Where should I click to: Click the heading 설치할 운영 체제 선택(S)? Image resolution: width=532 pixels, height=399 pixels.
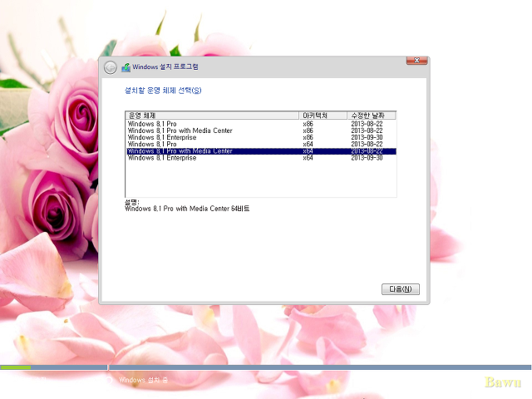tap(163, 91)
